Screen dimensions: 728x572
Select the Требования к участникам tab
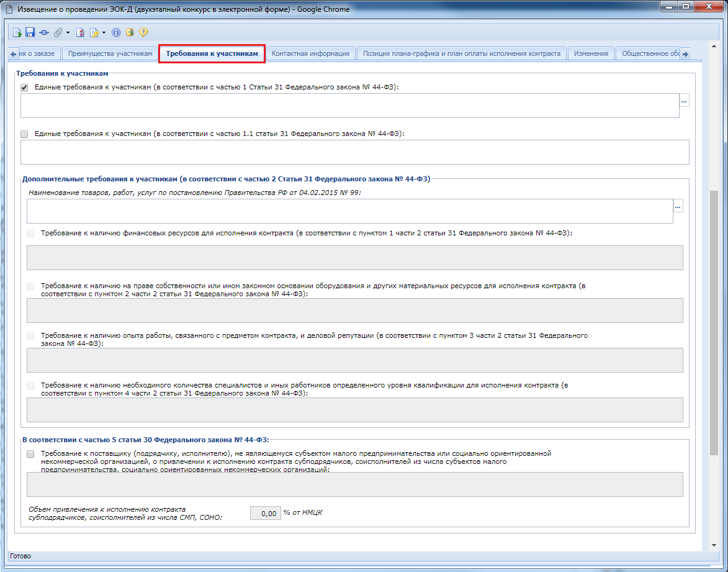212,53
